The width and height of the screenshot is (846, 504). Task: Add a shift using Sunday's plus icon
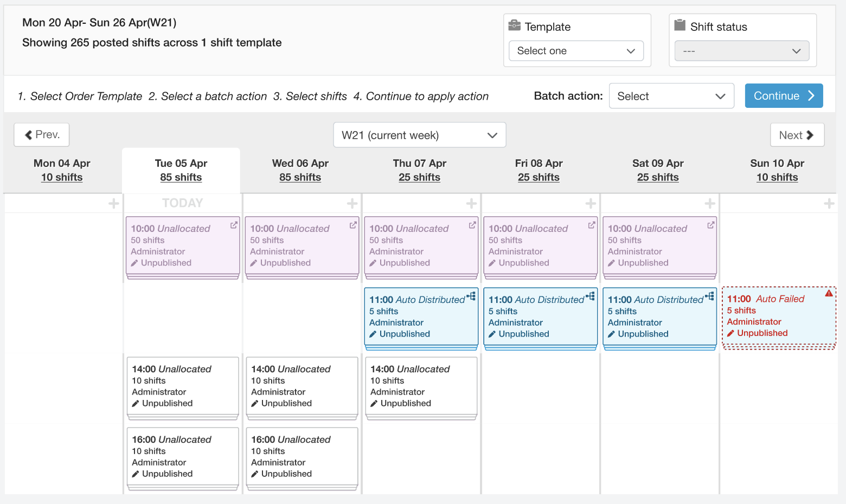click(x=829, y=204)
